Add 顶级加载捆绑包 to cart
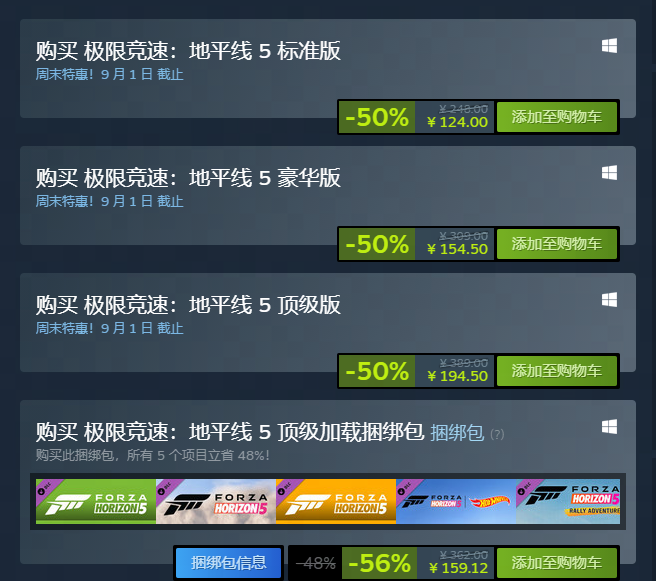This screenshot has width=656, height=581. (x=556, y=563)
